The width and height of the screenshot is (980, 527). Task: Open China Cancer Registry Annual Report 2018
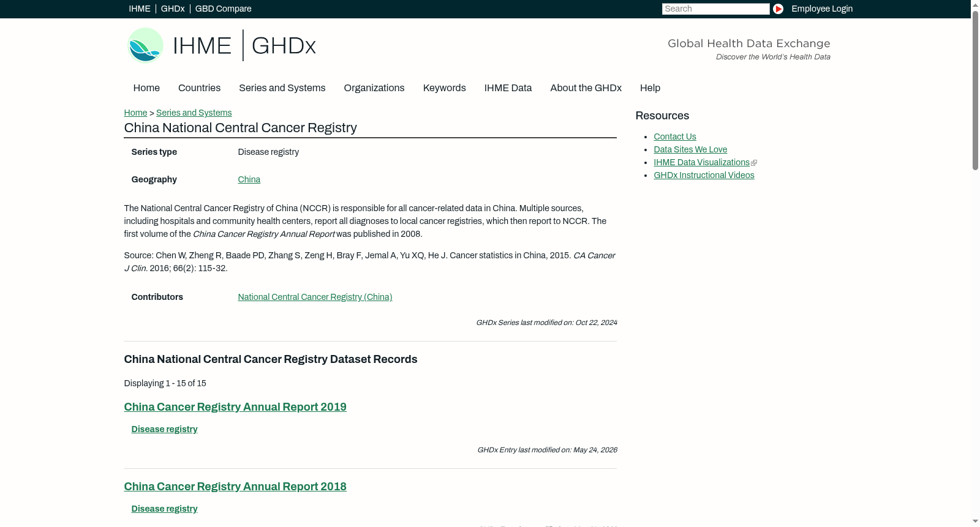click(x=235, y=487)
